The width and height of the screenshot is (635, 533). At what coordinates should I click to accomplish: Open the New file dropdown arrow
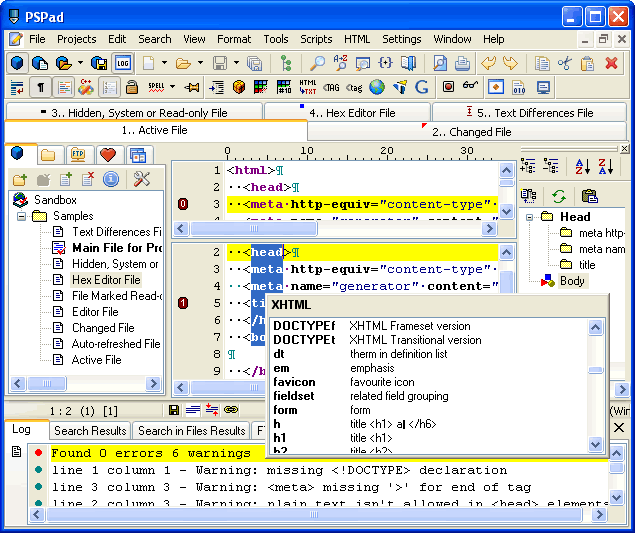click(164, 63)
